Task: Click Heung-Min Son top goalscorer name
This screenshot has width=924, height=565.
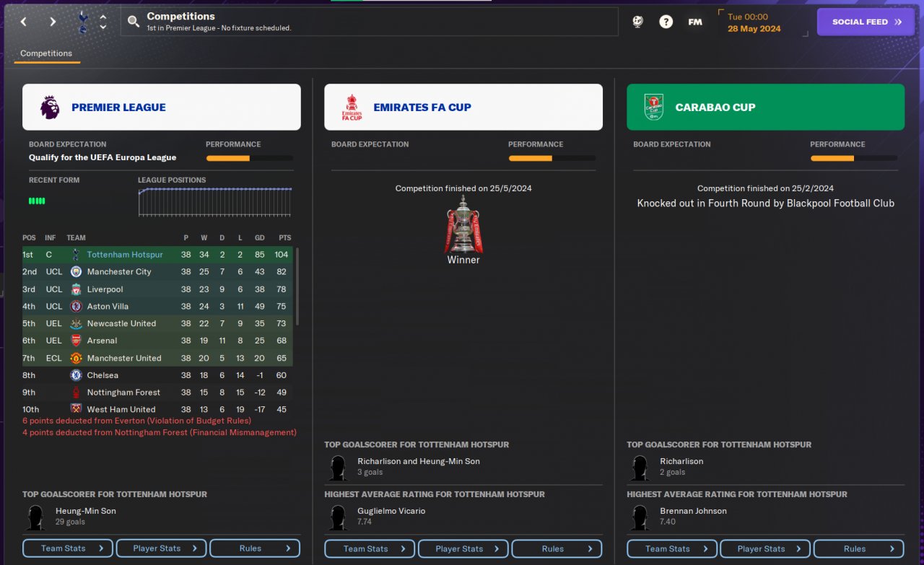Action: point(85,511)
